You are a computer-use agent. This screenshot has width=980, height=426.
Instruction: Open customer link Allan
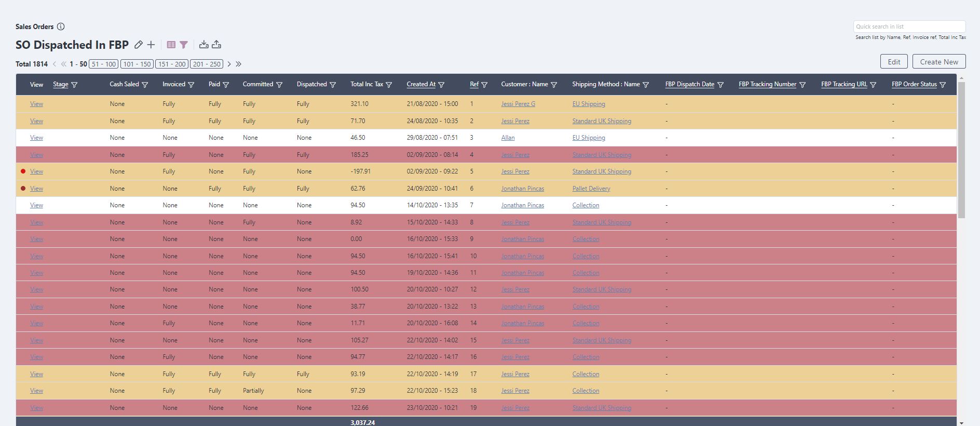508,138
